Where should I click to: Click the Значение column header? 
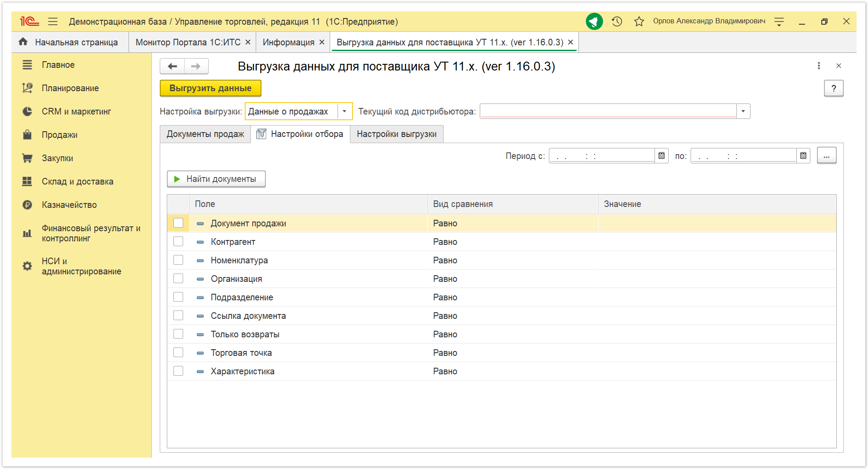[x=717, y=204]
